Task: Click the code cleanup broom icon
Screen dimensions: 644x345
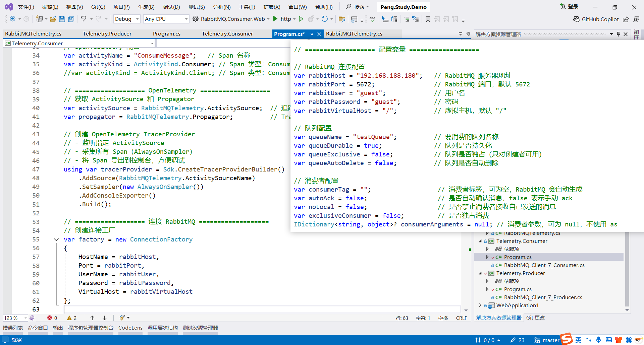Action: [x=122, y=318]
